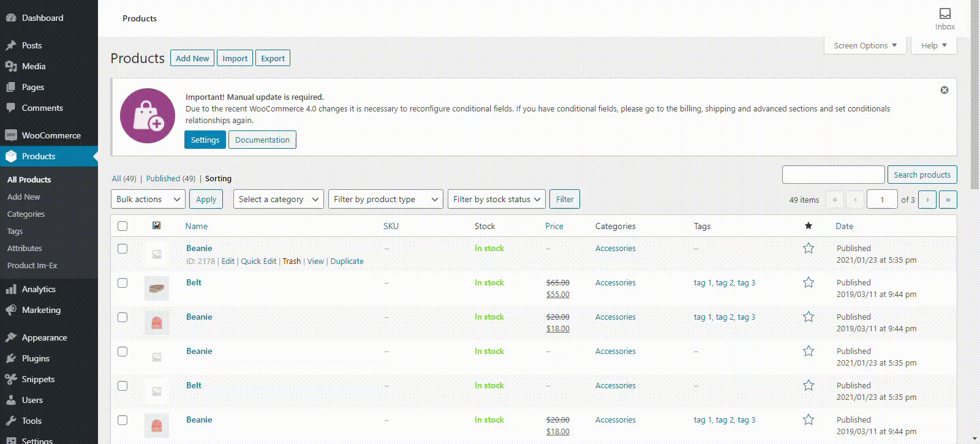
Task: Jump to last page of products
Action: (948, 200)
